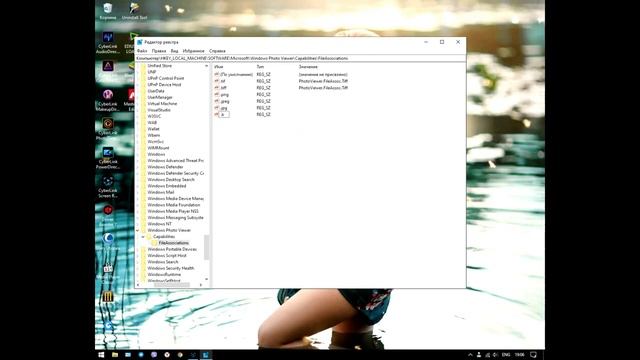Select the UPnP Control Point key
This screenshot has width=640, height=360.
click(x=166, y=78)
